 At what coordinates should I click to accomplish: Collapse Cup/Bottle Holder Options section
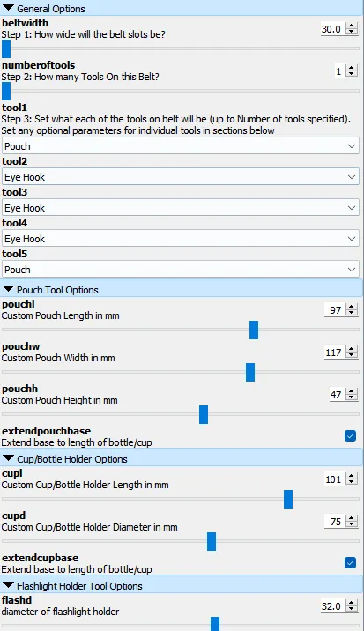9,458
